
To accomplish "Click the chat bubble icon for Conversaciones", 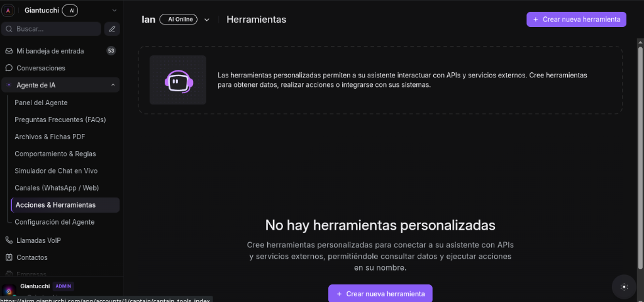I will [x=9, y=68].
